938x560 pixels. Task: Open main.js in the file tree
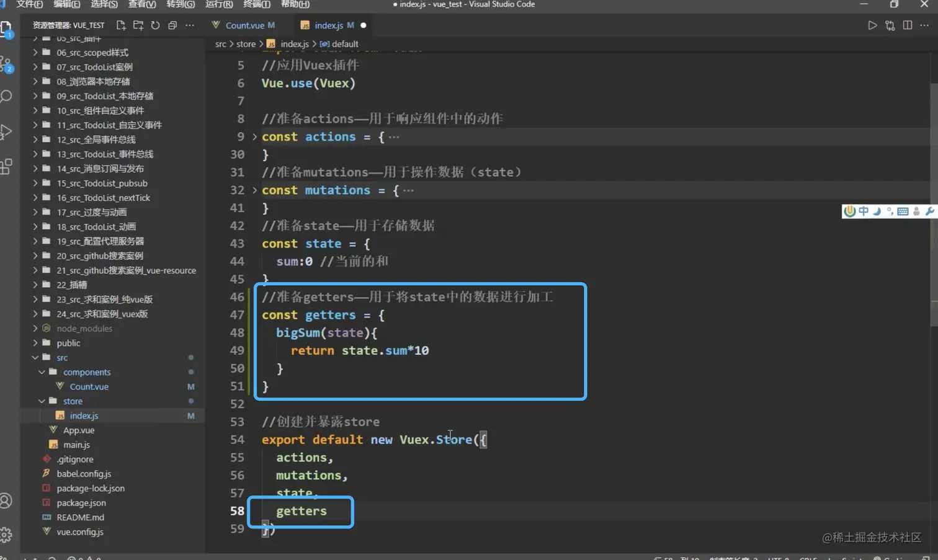pyautogui.click(x=76, y=445)
